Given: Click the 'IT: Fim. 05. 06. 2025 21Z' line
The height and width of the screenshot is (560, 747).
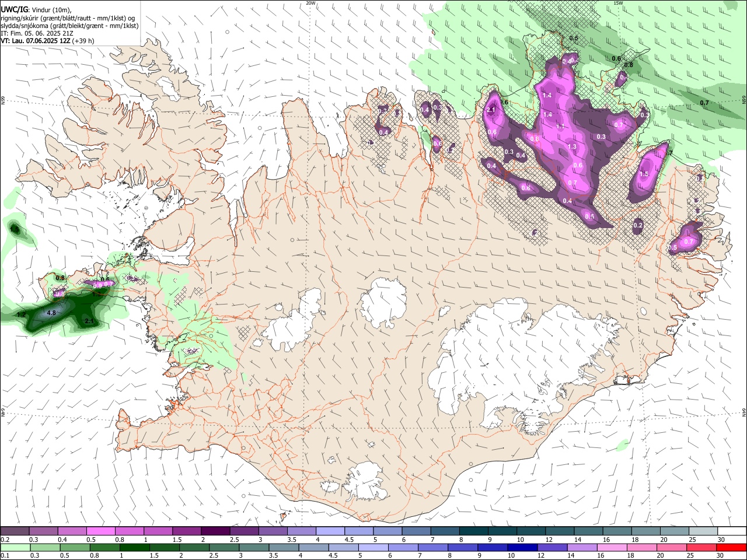Looking at the screenshot, I should (37, 33).
